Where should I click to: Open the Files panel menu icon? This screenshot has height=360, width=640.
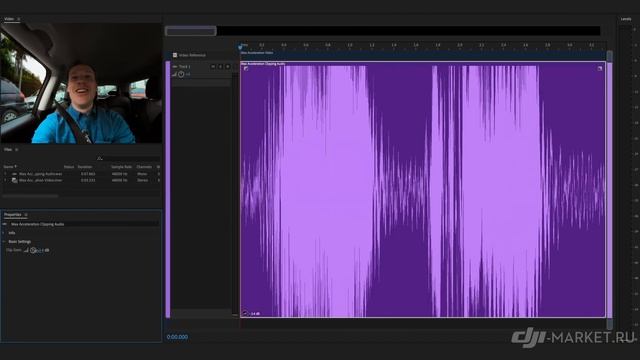[17, 150]
